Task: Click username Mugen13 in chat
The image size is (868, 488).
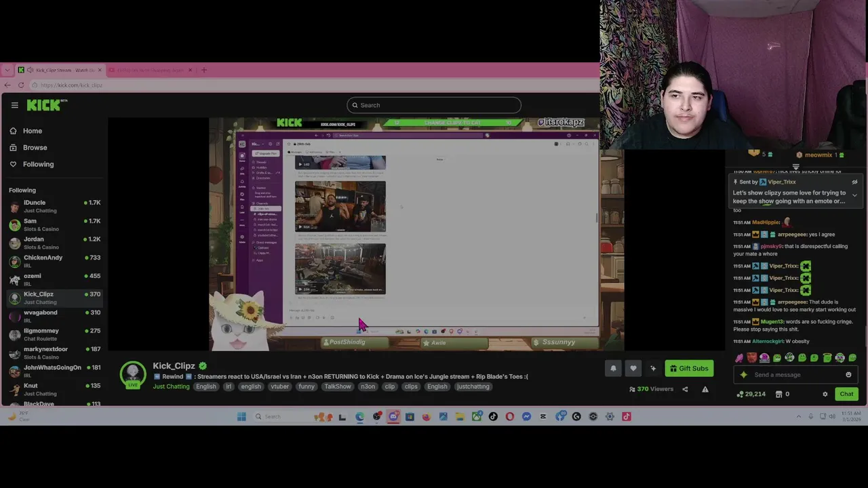Action: tap(770, 322)
